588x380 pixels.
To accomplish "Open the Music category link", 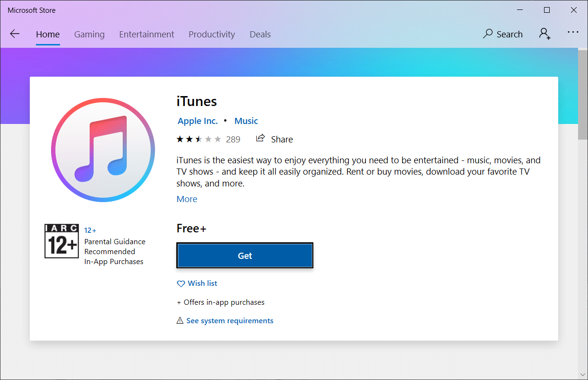I will (246, 121).
